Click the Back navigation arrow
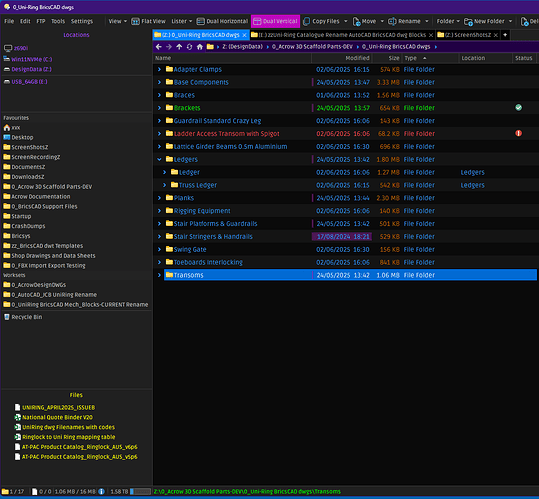The height and width of the screenshot is (499, 539). [158, 47]
